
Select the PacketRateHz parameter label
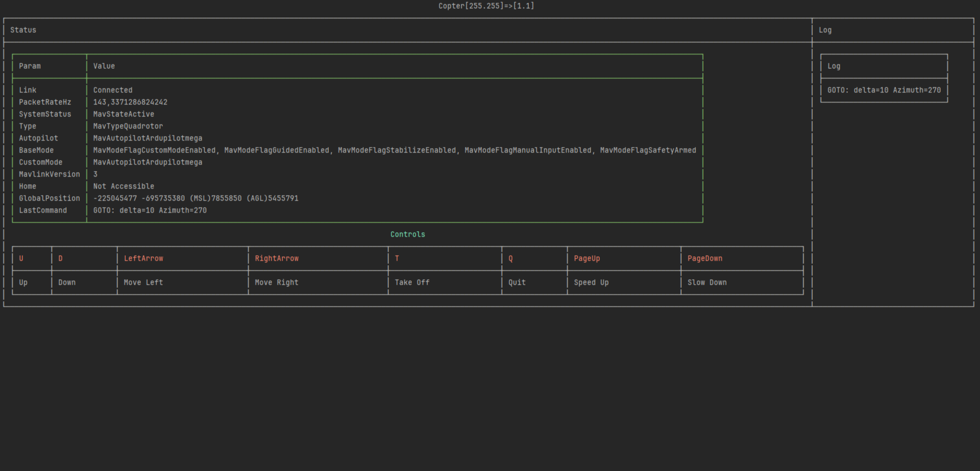tap(45, 102)
